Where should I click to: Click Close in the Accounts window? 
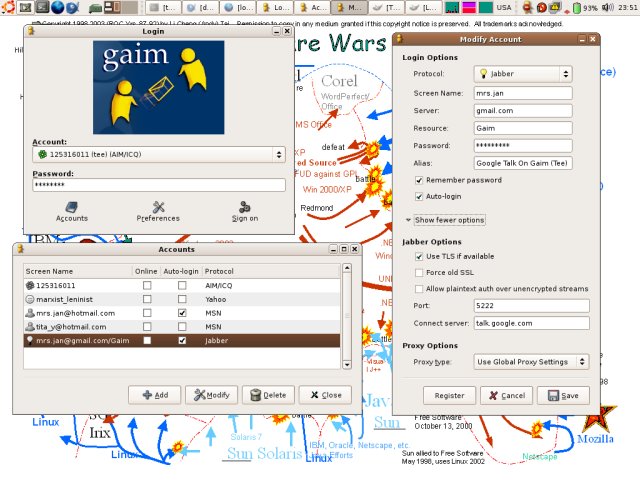(x=325, y=395)
